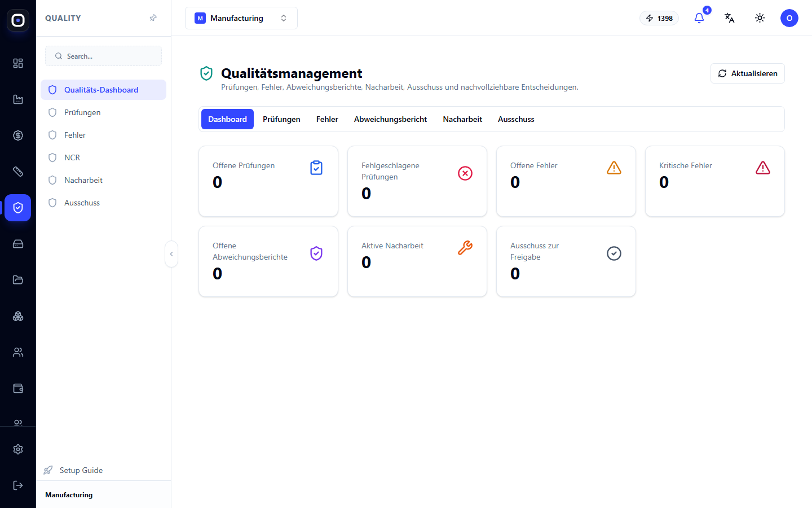Open the Setup Guide link
Image resolution: width=812 pixels, height=508 pixels.
73,470
